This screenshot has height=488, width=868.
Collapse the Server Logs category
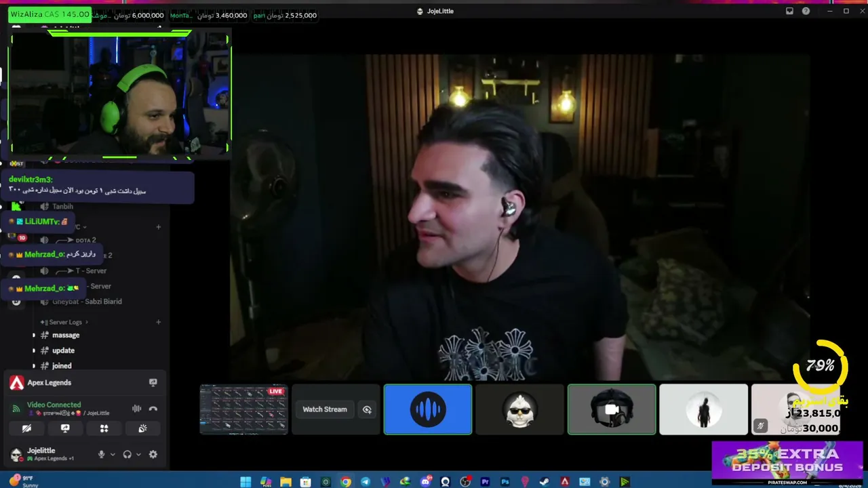click(65, 322)
